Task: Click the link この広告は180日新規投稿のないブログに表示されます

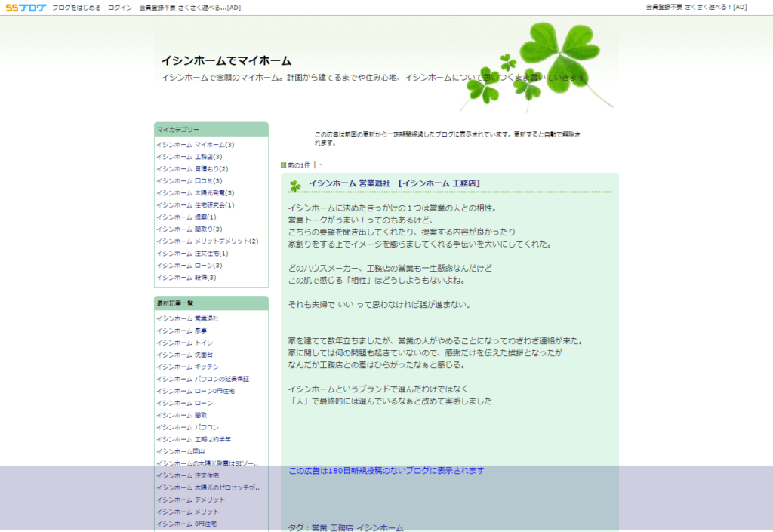Action: (x=386, y=470)
